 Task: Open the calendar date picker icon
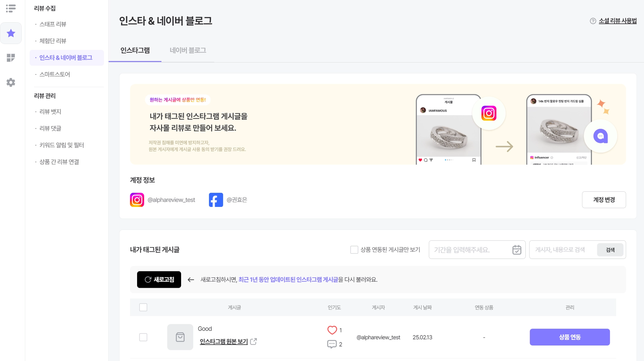click(517, 250)
